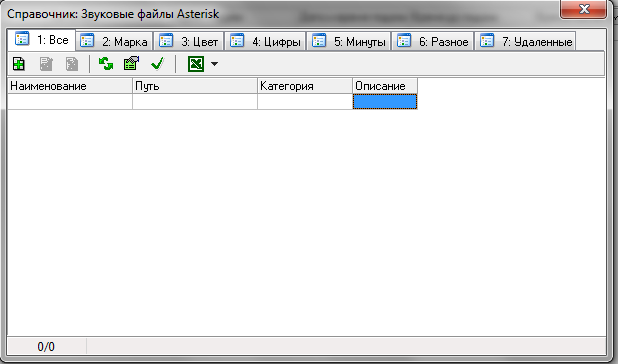Switch to the '6: Разное' tab
Image resolution: width=618 pixels, height=364 pixels.
click(433, 41)
